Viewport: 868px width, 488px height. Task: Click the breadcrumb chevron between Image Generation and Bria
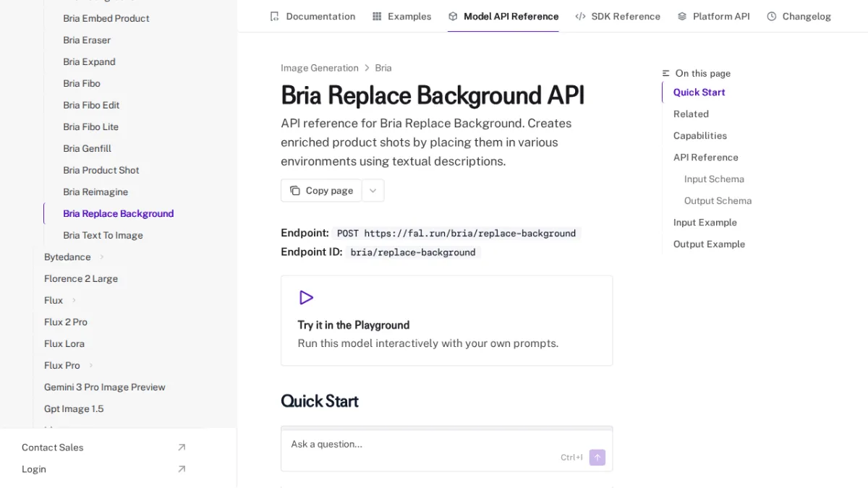[x=367, y=68]
